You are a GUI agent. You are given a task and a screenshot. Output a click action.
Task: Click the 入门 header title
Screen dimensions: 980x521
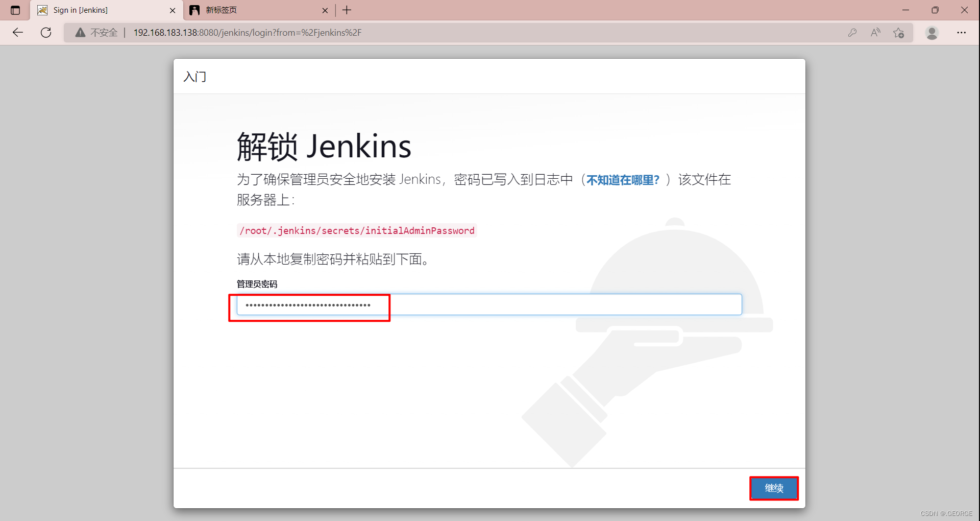(x=195, y=77)
